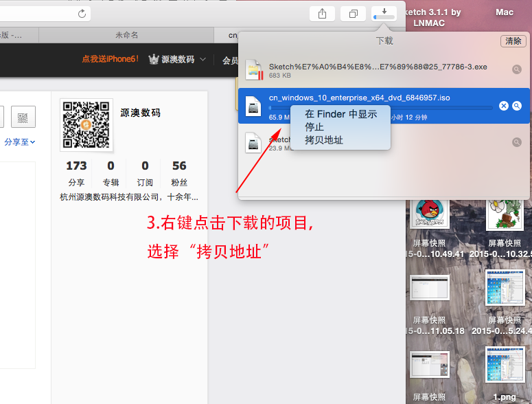Choose 停止 from context menu
This screenshot has height=404, width=532.
coord(340,127)
